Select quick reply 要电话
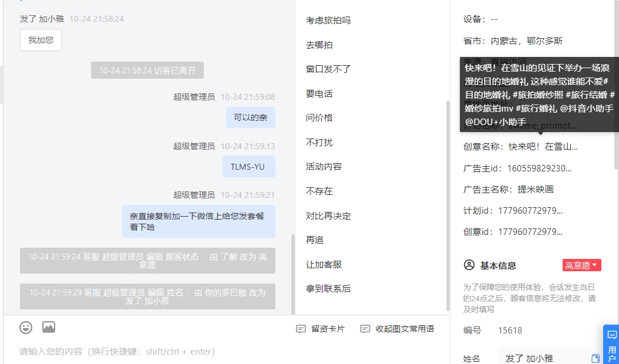Image resolution: width=619 pixels, height=364 pixels. (319, 93)
